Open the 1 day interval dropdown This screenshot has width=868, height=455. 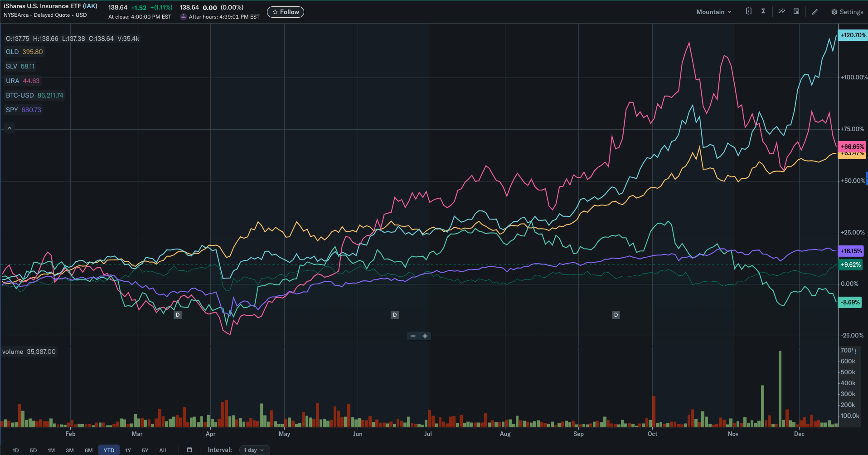coord(254,450)
